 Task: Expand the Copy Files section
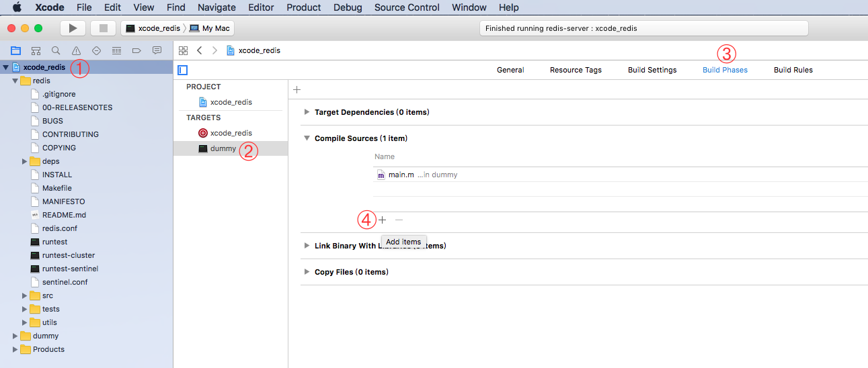click(307, 272)
